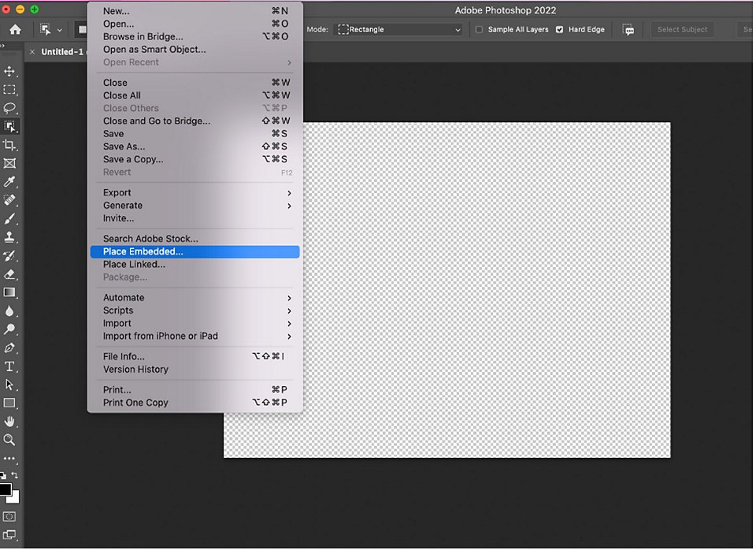Choose Open as Smart Object
756x550 pixels.
tap(196, 49)
